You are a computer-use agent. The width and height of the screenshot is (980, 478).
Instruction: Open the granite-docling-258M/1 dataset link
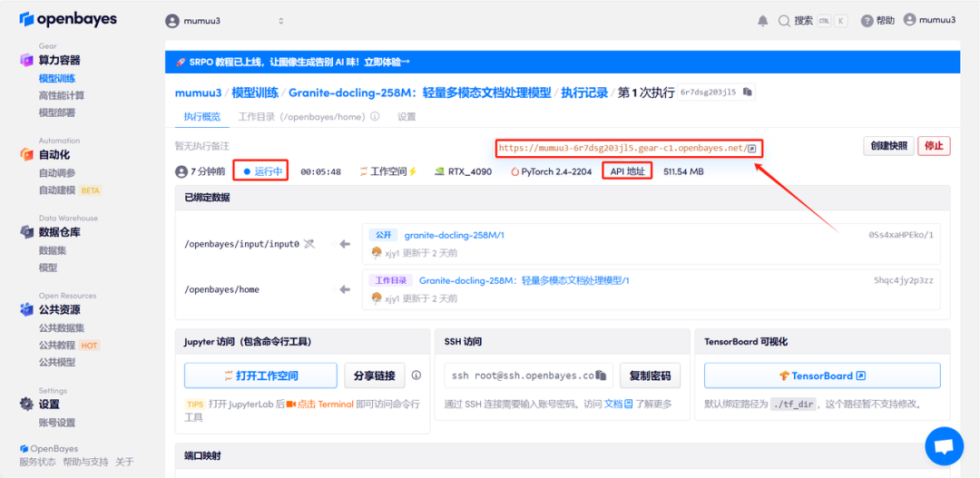(x=454, y=235)
